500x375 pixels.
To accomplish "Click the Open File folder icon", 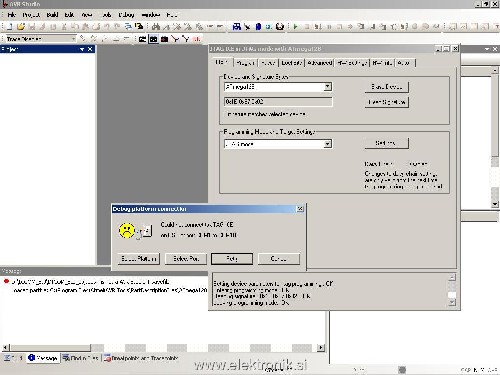I will tap(21, 27).
